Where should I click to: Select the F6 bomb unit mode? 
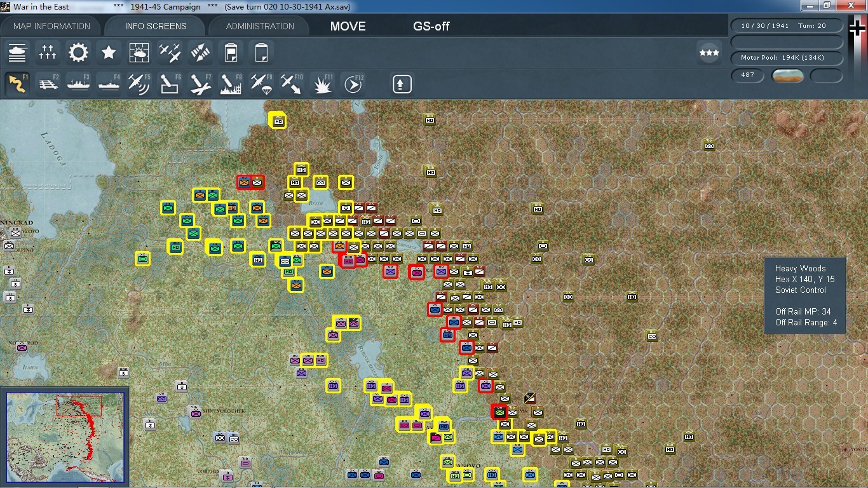click(170, 84)
